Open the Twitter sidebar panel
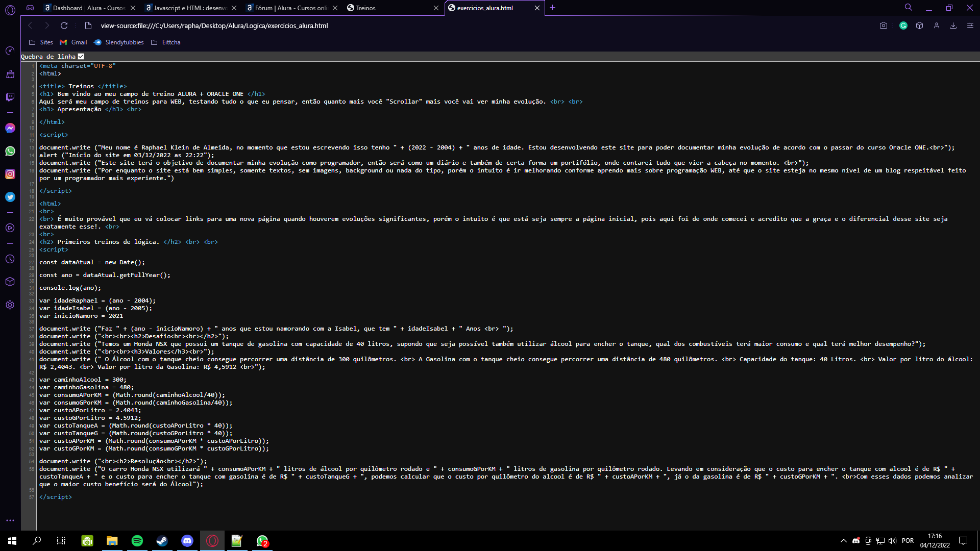Viewport: 980px width, 551px height. [10, 197]
